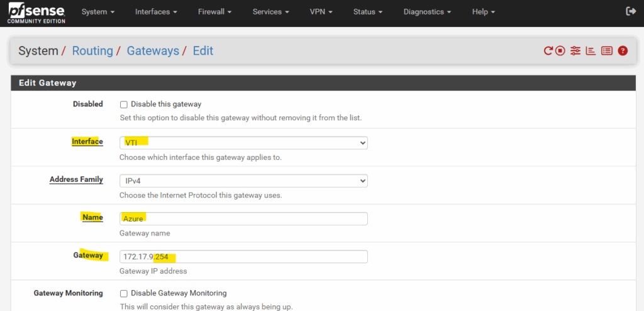The height and width of the screenshot is (311, 644).
Task: Enable the Disable Gateway Monitoring checkbox
Action: 124,294
